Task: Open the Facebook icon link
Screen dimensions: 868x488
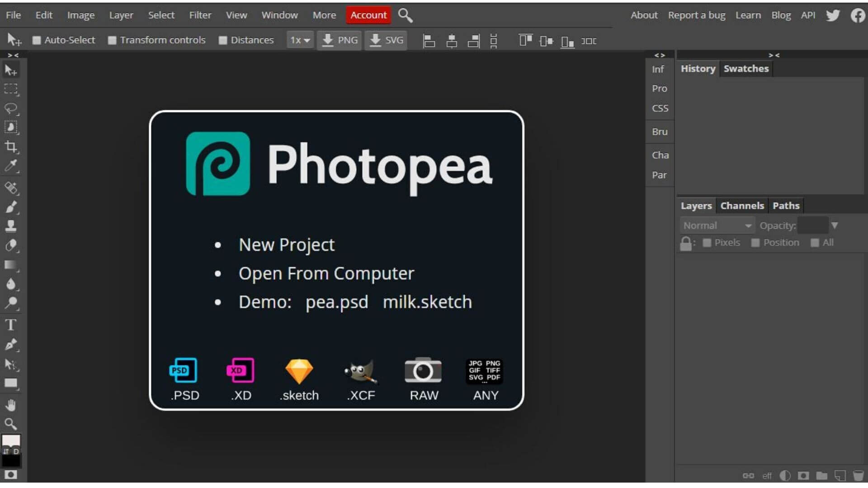Action: 858,15
